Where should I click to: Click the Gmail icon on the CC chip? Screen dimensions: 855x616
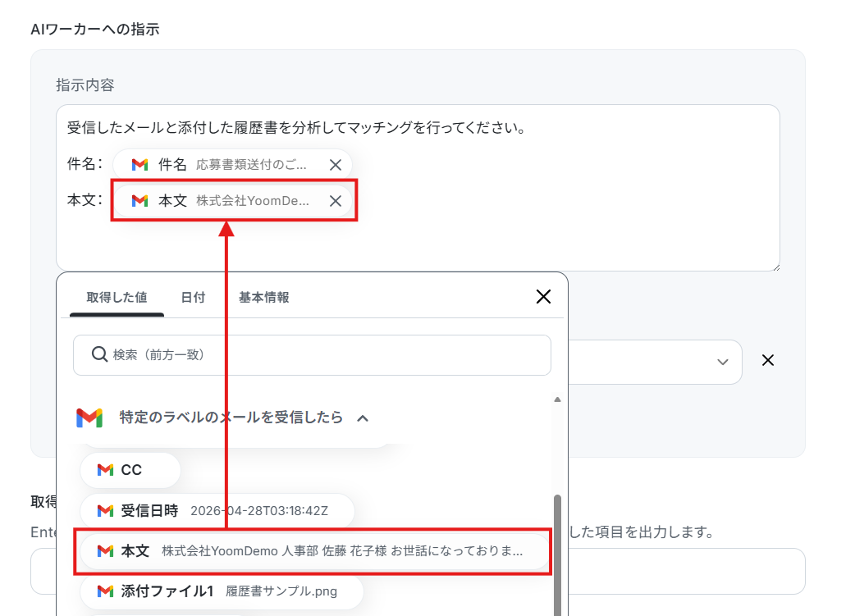point(105,470)
